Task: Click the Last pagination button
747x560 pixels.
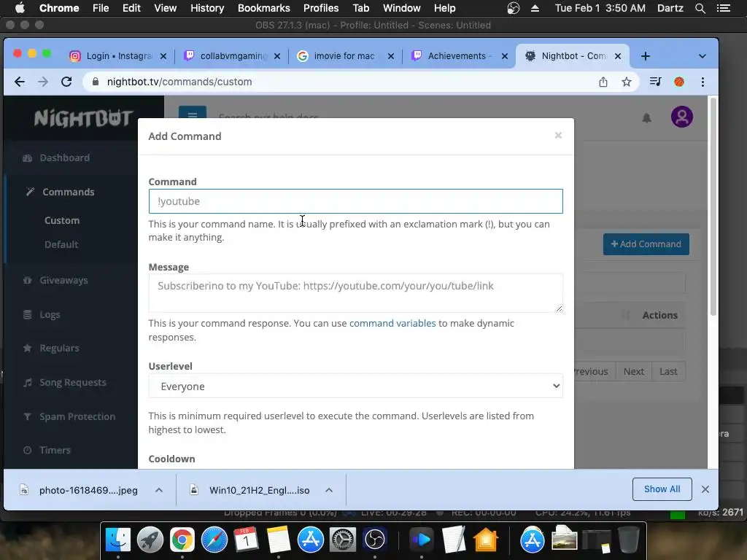Action: click(x=668, y=371)
